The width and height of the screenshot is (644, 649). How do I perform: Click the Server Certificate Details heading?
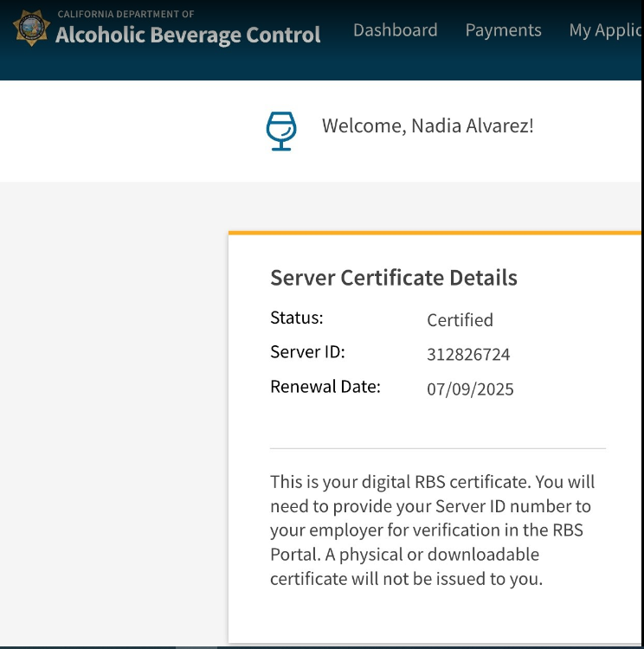click(393, 278)
